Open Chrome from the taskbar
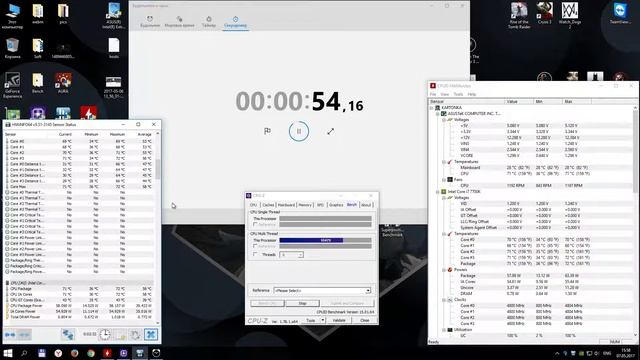This screenshot has height=360, width=640. click(x=91, y=353)
